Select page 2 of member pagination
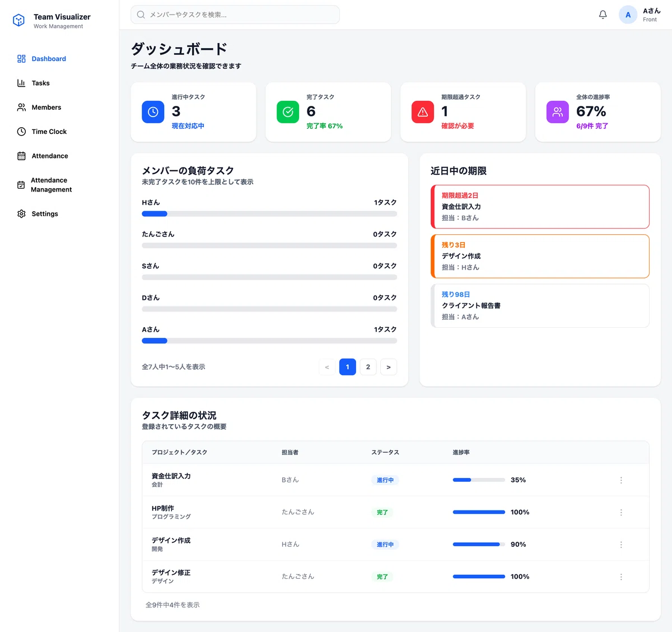 tap(368, 367)
